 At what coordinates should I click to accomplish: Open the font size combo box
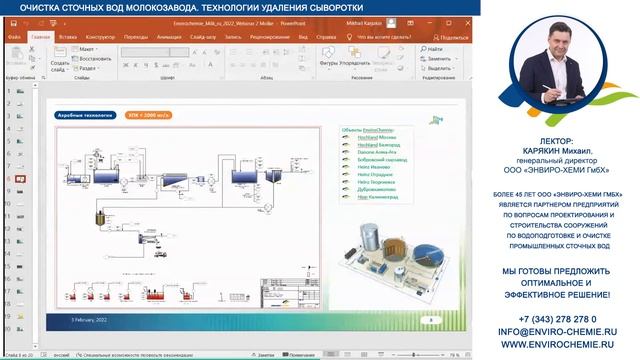[x=179, y=52]
